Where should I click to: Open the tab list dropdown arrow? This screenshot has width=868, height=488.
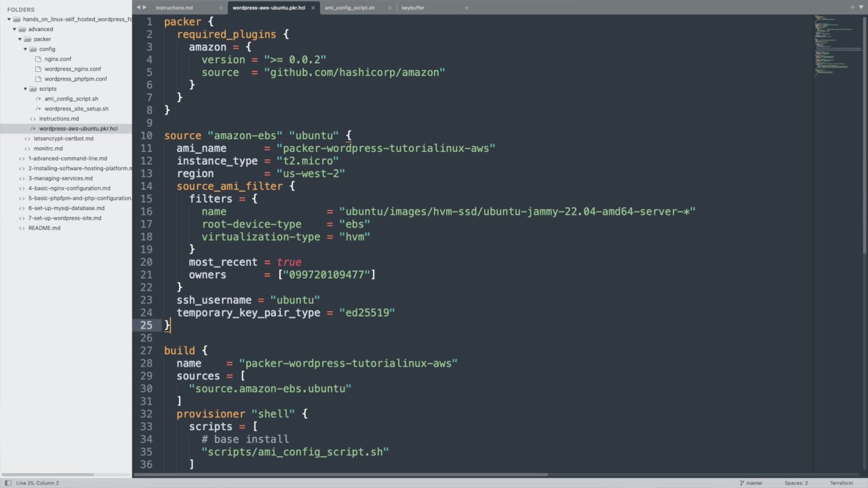tap(861, 7)
